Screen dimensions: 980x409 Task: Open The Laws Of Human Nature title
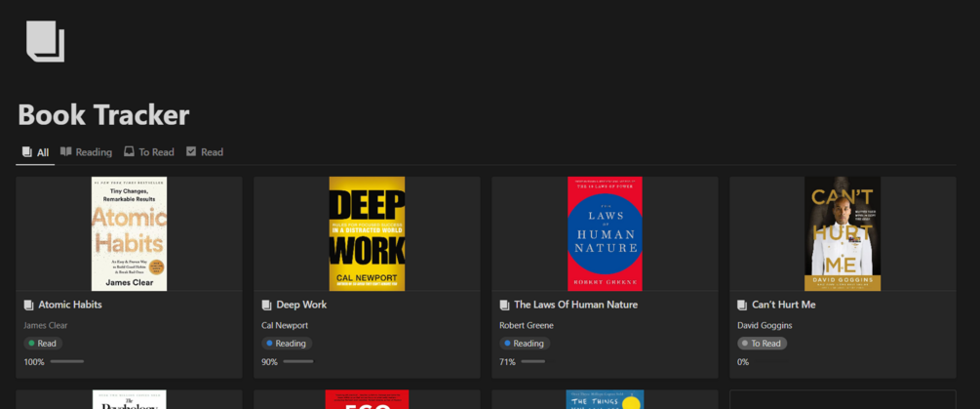click(x=575, y=305)
